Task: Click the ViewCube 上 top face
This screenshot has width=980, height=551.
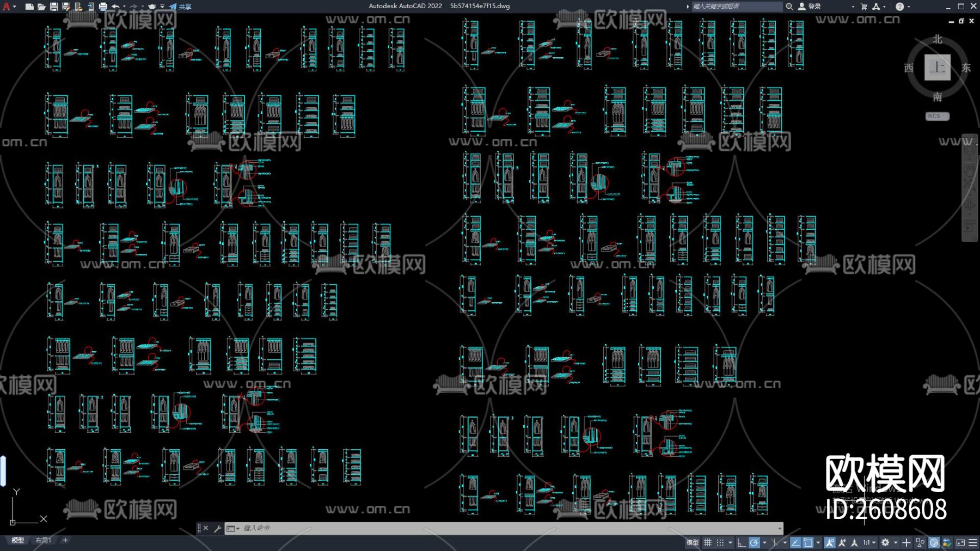Action: pyautogui.click(x=937, y=68)
